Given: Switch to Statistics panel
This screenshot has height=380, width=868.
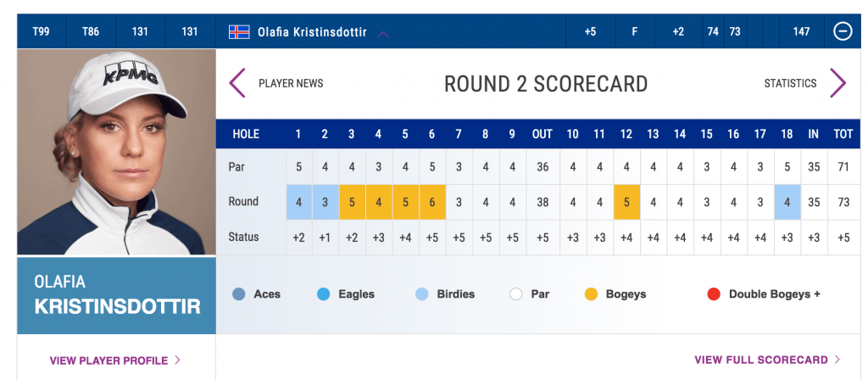Looking at the screenshot, I should [790, 84].
